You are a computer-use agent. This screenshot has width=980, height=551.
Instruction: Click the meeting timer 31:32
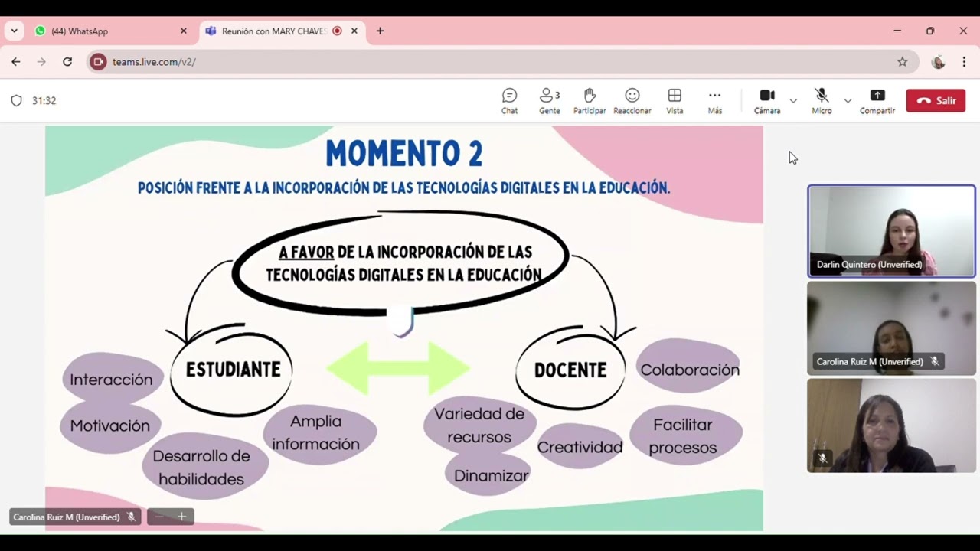click(x=44, y=100)
